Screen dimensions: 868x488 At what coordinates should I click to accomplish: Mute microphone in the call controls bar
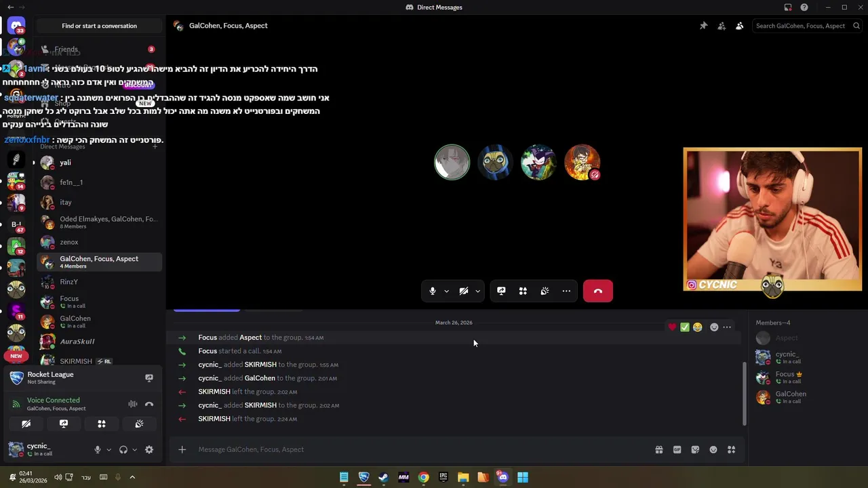coord(432,291)
